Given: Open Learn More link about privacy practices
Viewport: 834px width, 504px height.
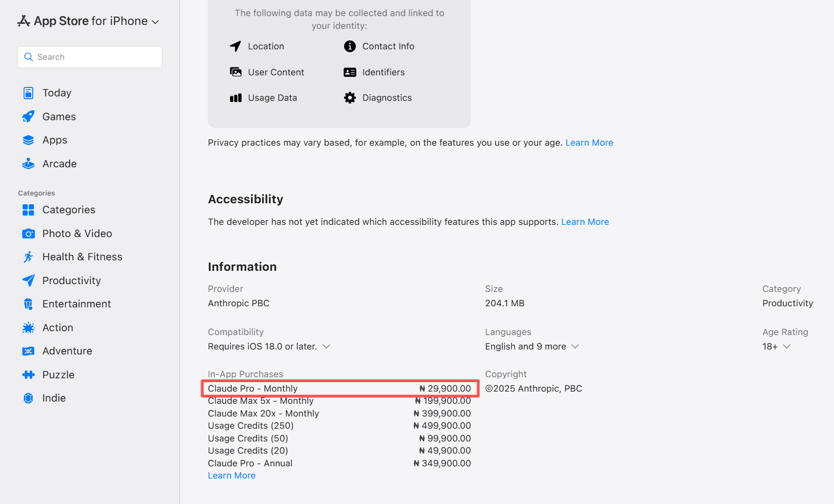Looking at the screenshot, I should [x=589, y=143].
